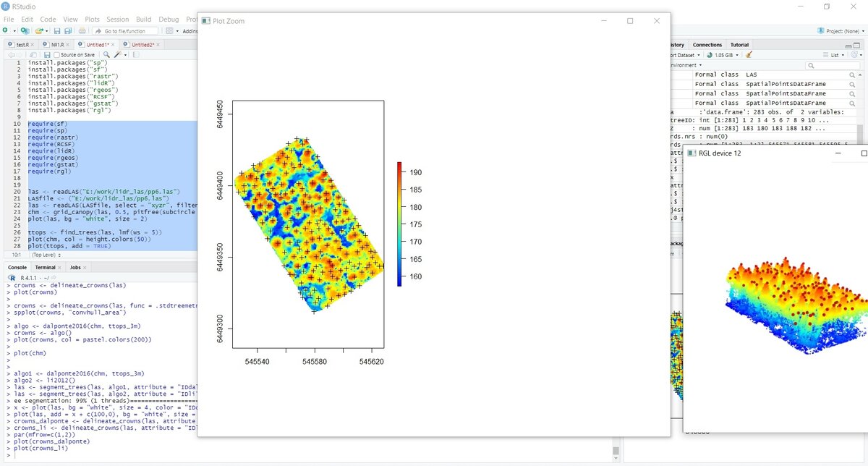The width and height of the screenshot is (868, 466).
Task: Select the Terminal tab
Action: 45,267
